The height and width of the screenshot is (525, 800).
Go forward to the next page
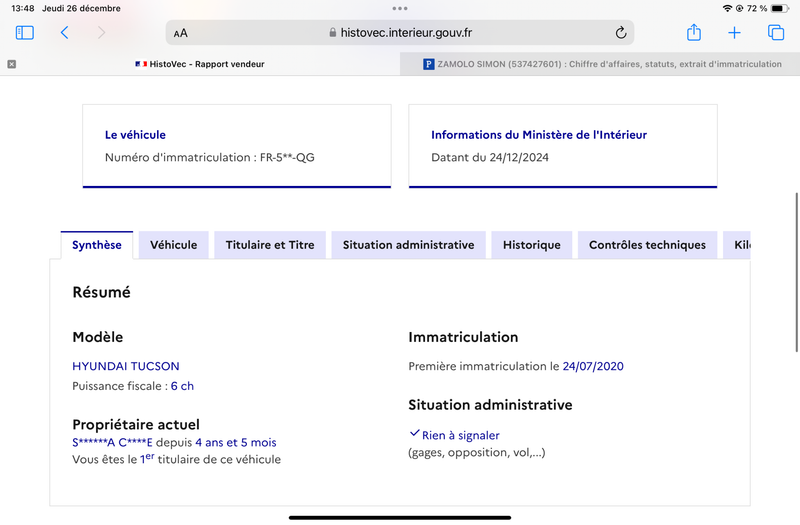[x=102, y=33]
